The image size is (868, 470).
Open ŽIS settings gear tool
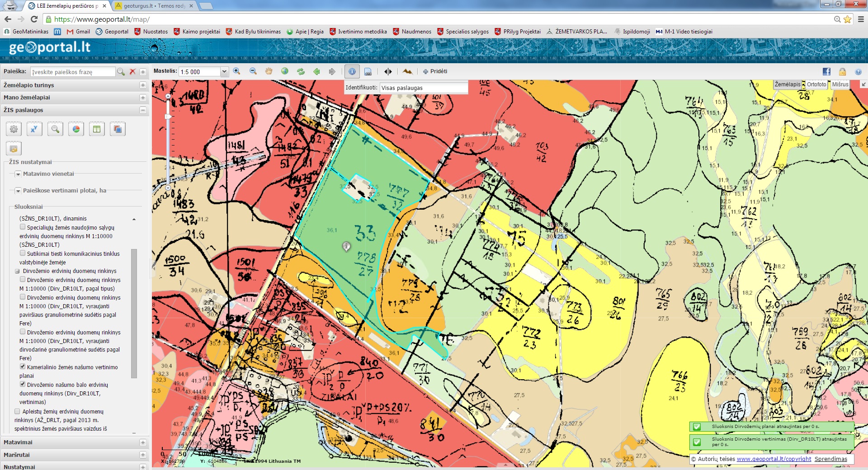14,129
